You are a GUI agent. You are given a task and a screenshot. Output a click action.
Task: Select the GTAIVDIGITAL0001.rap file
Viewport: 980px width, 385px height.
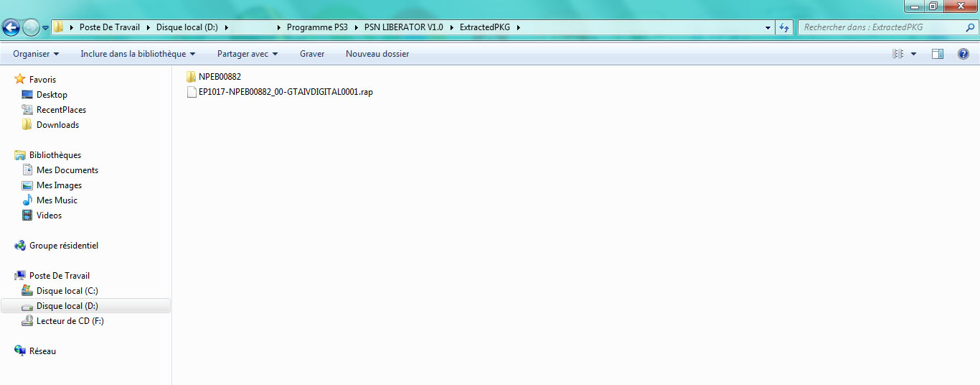coord(285,92)
